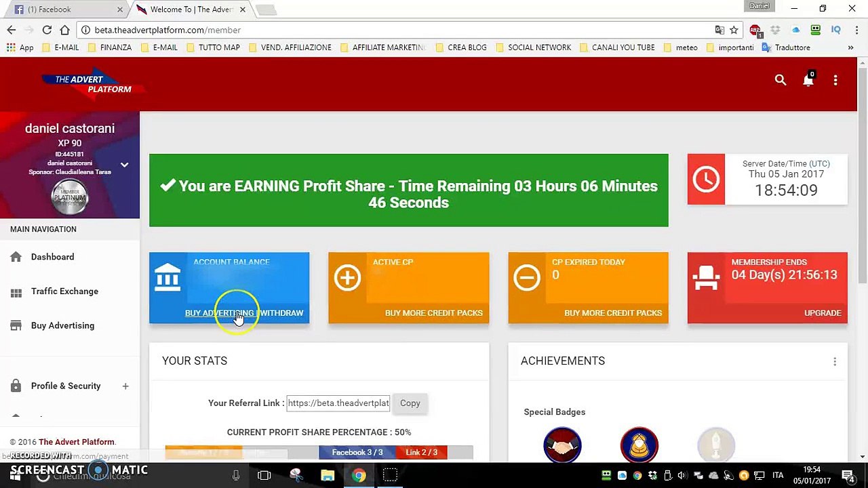Click the Active CP plus-circle icon
868x488 pixels.
tap(347, 277)
